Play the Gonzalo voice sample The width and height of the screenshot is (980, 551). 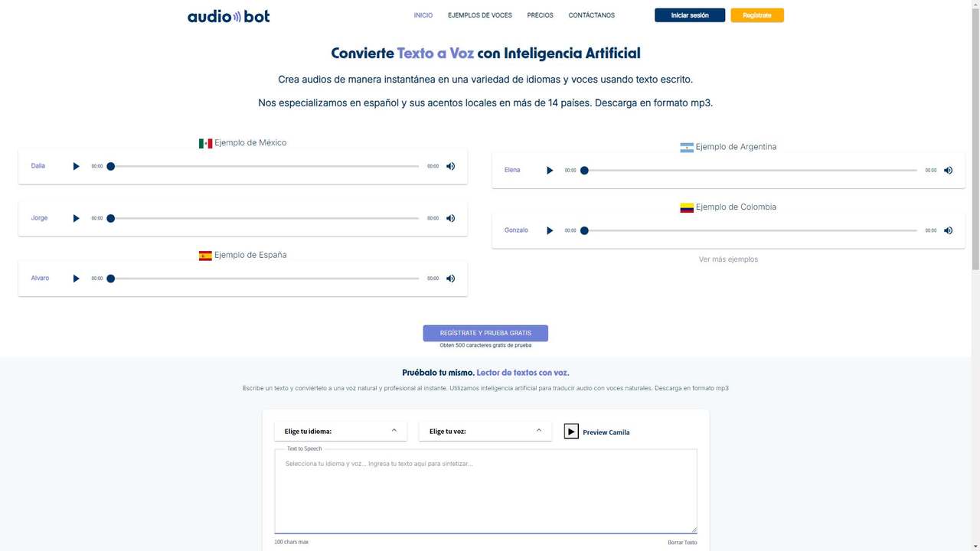coord(549,230)
